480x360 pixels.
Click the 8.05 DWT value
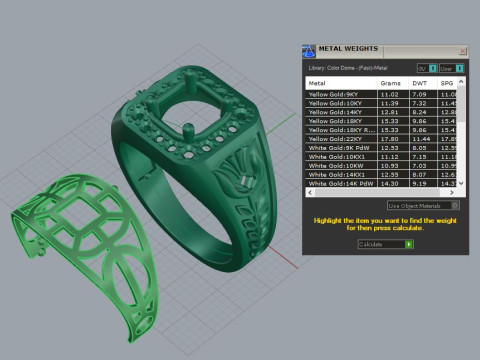tap(419, 148)
